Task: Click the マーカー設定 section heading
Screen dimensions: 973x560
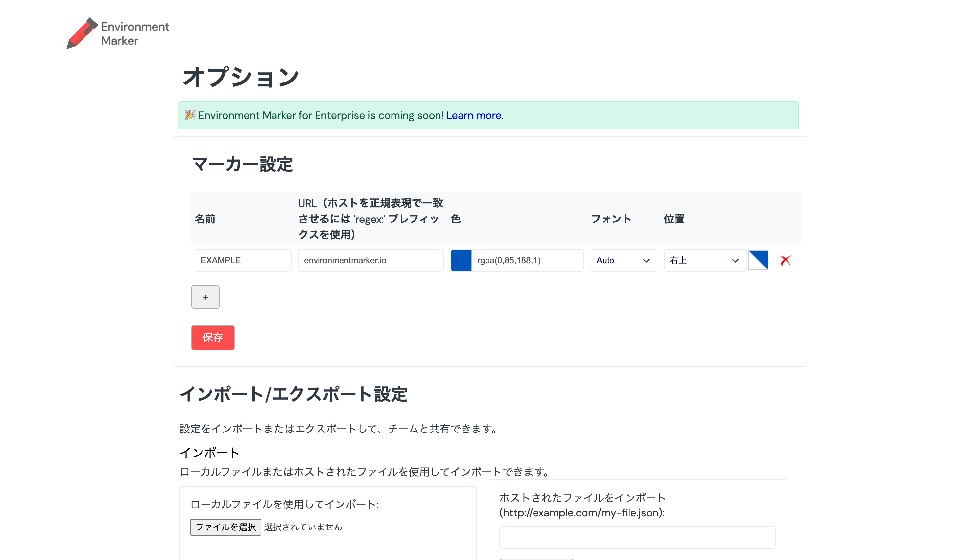Action: (x=242, y=164)
